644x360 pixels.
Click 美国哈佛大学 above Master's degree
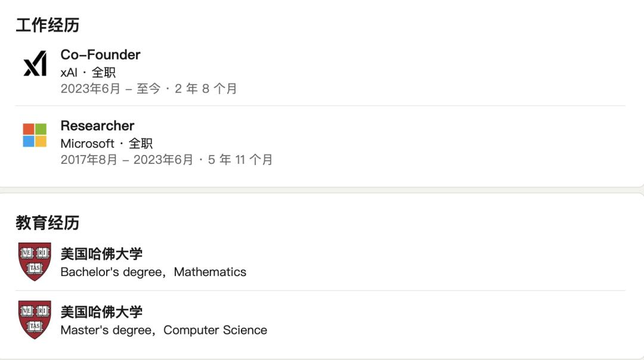101,312
